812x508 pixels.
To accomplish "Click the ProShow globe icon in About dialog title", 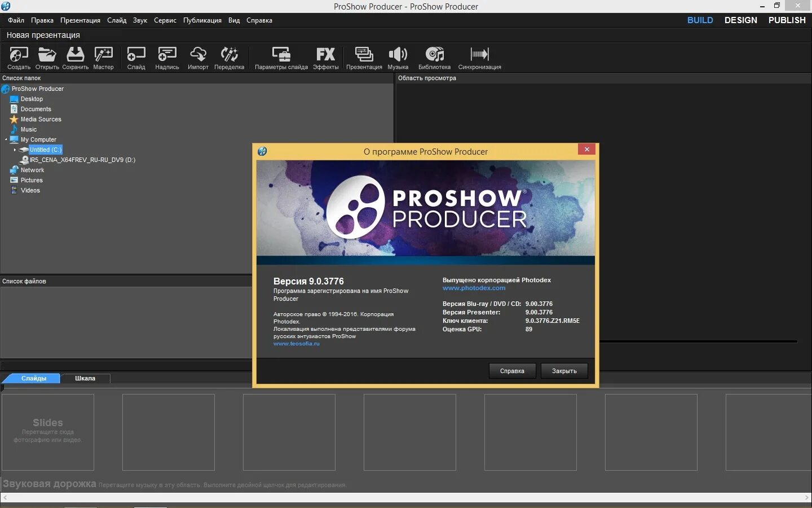I will pyautogui.click(x=262, y=151).
